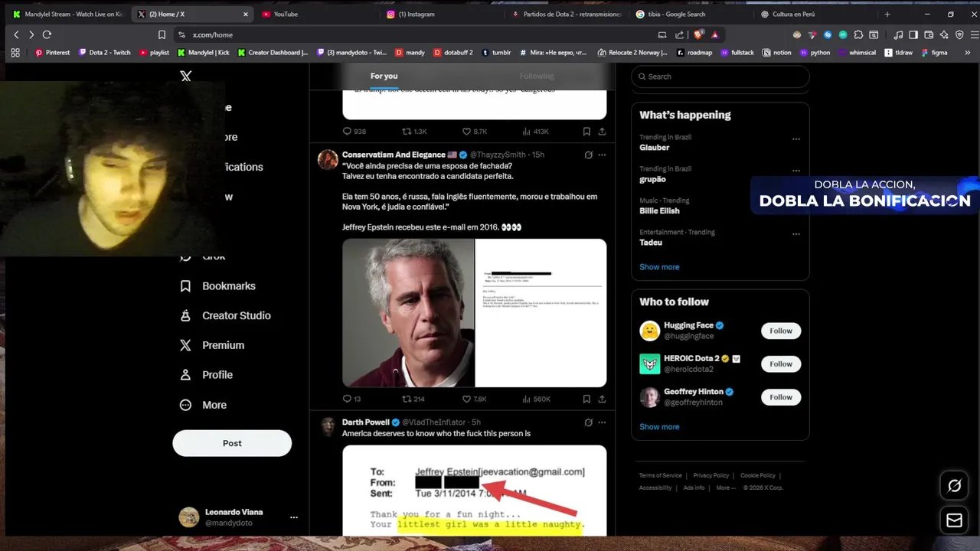Click the Brave Shields lion icon
980x551 pixels.
[698, 34]
